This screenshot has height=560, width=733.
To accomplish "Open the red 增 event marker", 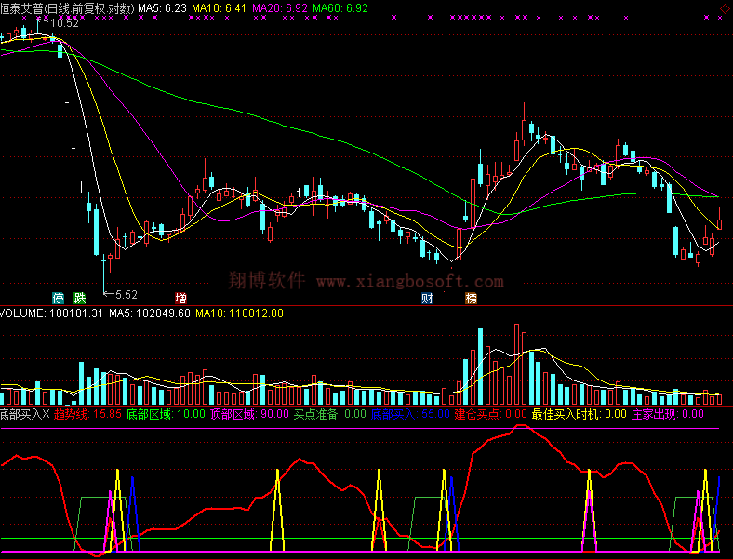I will tap(180, 298).
